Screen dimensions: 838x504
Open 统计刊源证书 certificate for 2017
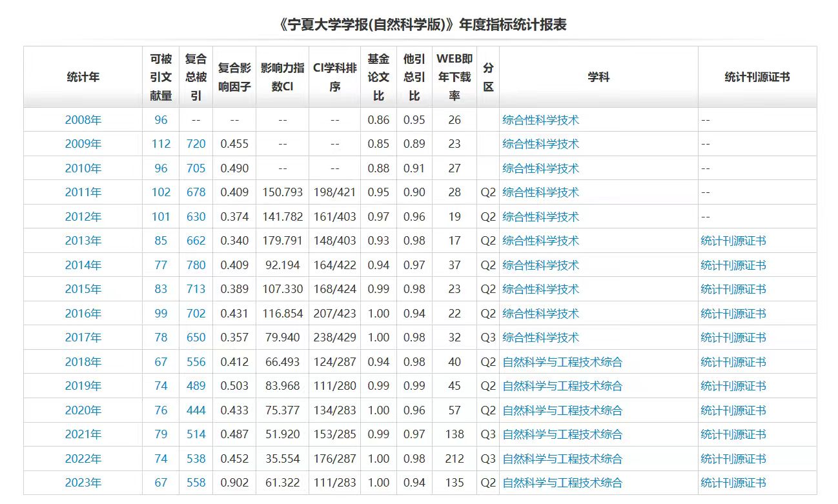[733, 338]
